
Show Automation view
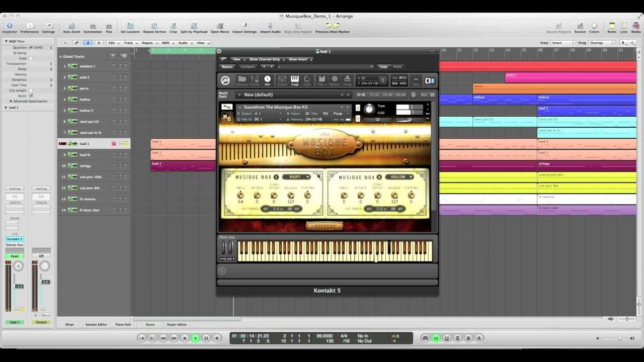93,28
